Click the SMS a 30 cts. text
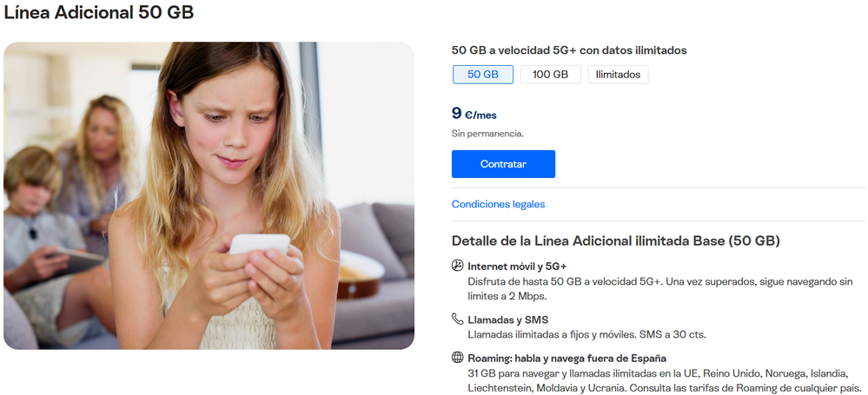This screenshot has height=395, width=868. pyautogui.click(x=673, y=335)
